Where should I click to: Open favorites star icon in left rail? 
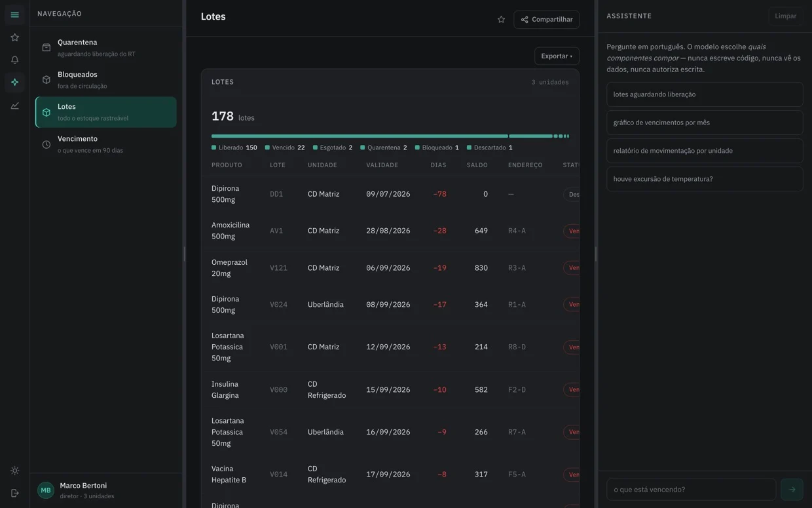pos(14,37)
